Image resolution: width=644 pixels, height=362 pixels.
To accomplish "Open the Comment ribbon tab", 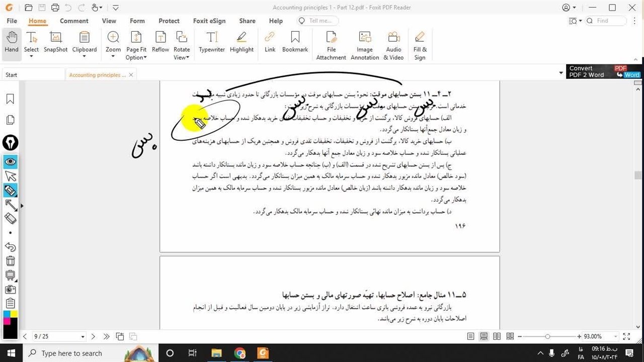I will (x=74, y=21).
